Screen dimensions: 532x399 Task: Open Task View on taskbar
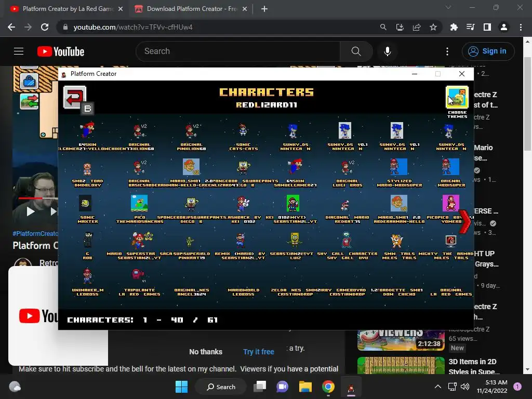[260, 387]
